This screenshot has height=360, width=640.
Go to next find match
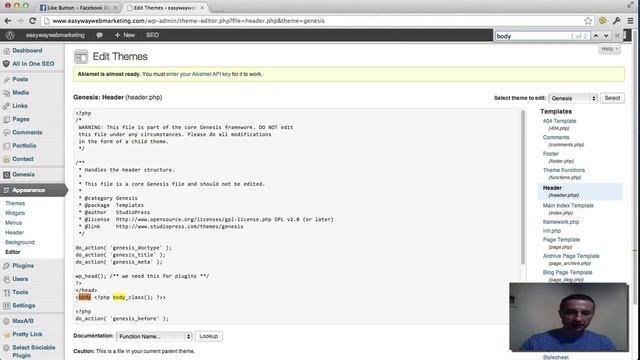pyautogui.click(x=606, y=36)
